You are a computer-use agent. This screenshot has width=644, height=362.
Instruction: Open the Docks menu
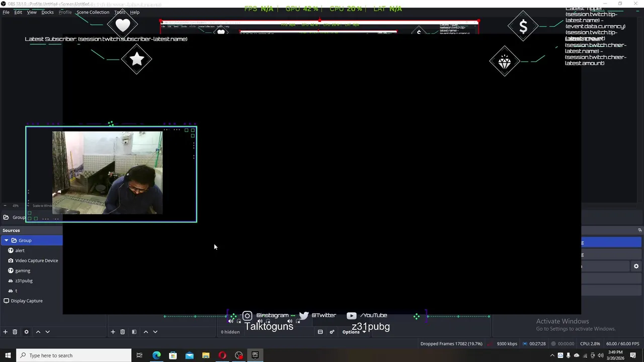(47, 12)
